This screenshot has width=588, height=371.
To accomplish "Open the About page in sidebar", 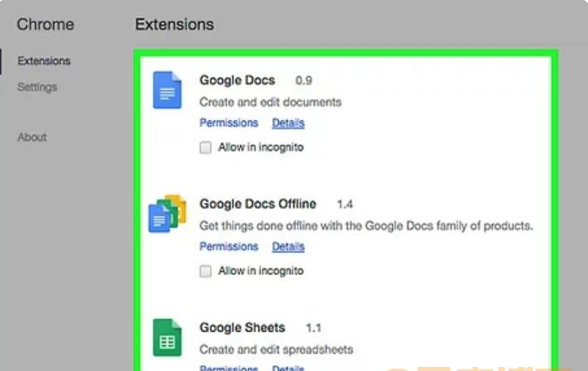I will point(32,137).
